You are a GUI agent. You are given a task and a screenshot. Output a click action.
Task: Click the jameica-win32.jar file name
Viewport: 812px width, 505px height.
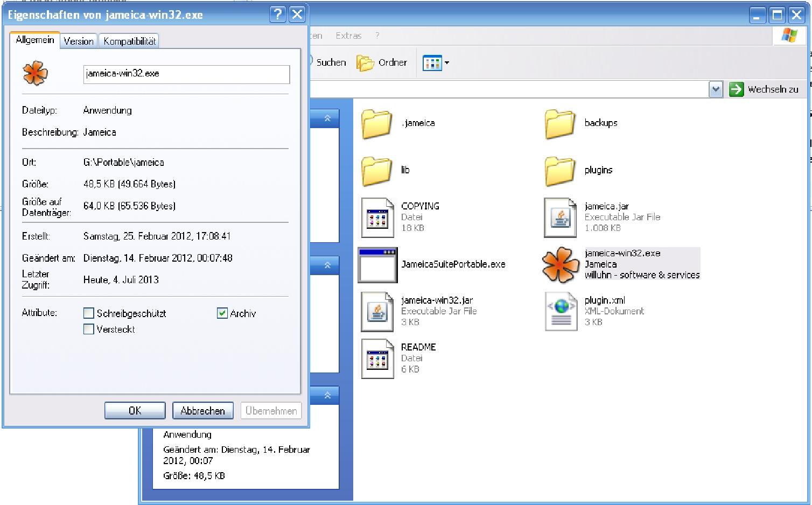pyautogui.click(x=437, y=300)
